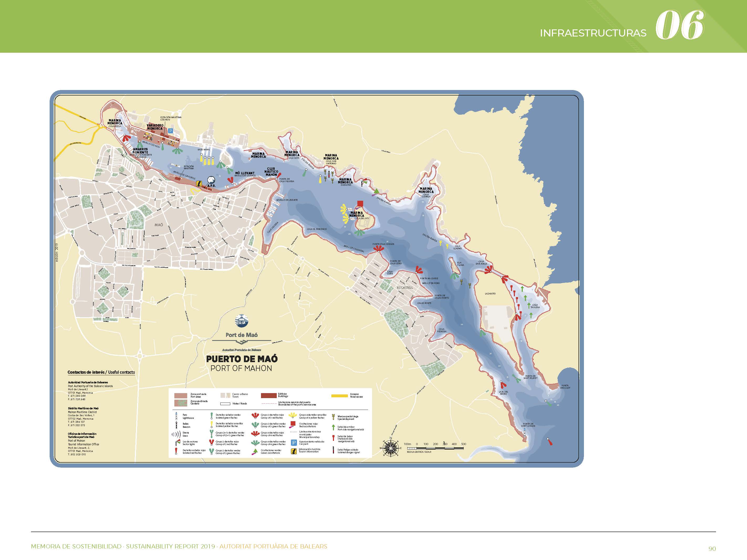Click the CLUB NÁUTICO MAHÓN label
The width and height of the screenshot is (747, 560).
coord(271,171)
